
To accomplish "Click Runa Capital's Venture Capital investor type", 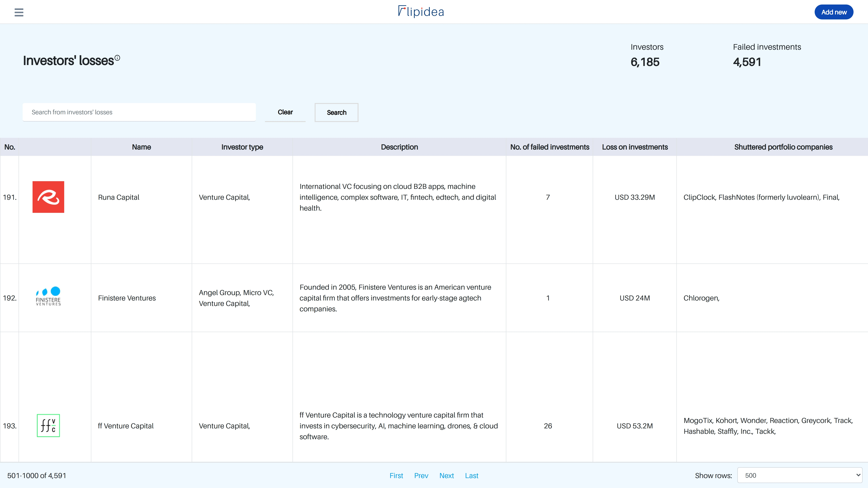I will click(x=224, y=197).
